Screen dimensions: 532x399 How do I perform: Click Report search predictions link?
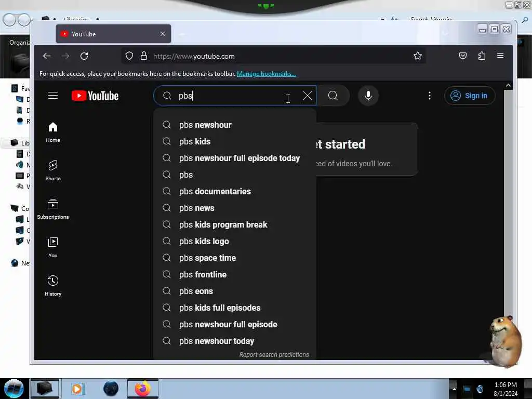pyautogui.click(x=274, y=354)
